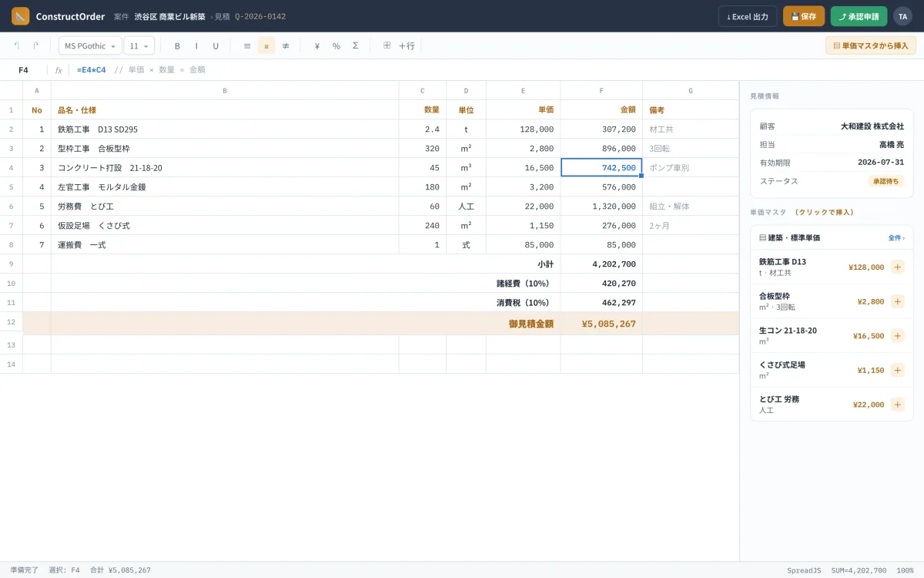
Task: Click the F4 cell name box
Action: 24,70
